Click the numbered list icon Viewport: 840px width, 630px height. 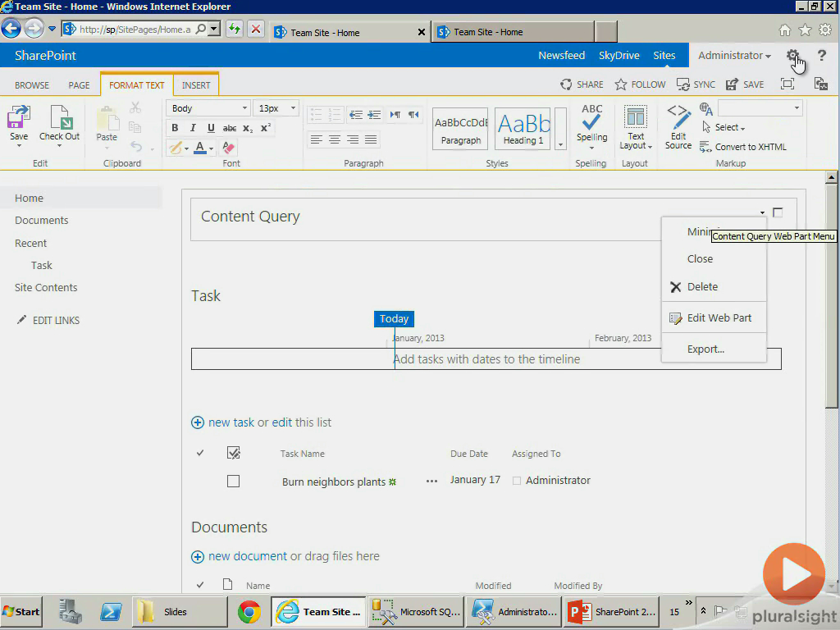[335, 115]
